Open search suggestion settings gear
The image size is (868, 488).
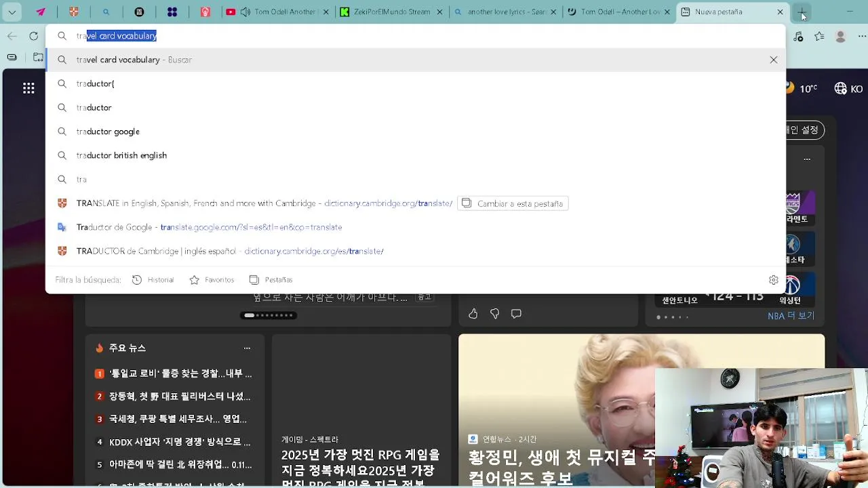click(x=773, y=280)
